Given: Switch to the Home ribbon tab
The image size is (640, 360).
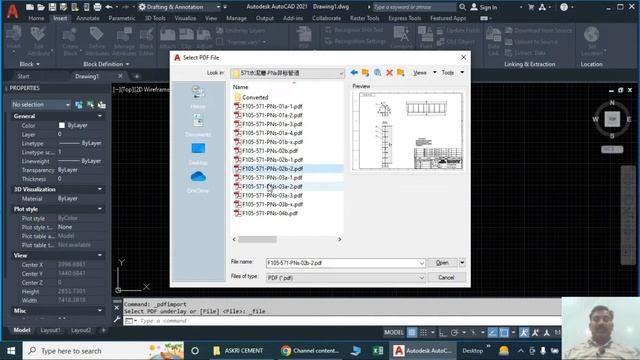Looking at the screenshot, I should tap(36, 18).
